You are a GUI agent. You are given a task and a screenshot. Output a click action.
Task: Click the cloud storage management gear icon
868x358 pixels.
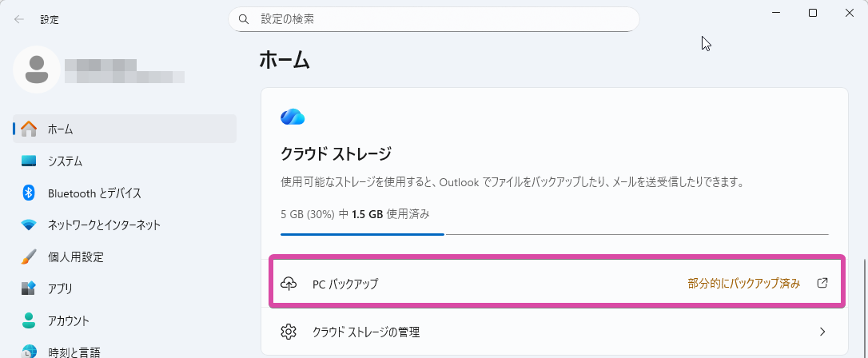pyautogui.click(x=289, y=332)
